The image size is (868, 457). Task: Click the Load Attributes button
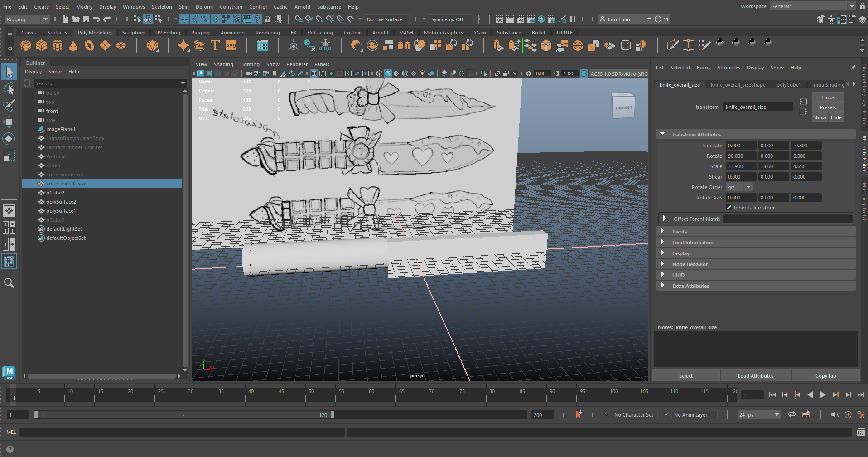coord(755,376)
